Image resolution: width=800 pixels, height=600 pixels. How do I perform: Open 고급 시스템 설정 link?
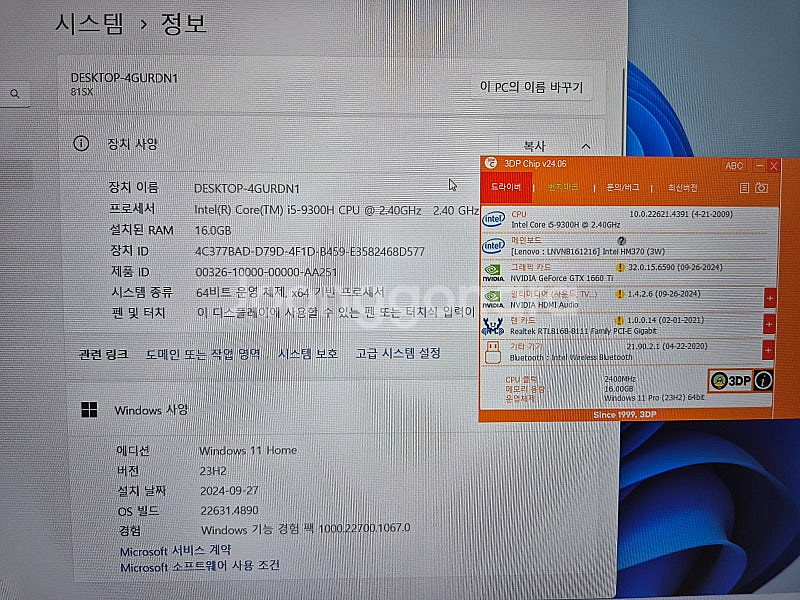coord(398,353)
